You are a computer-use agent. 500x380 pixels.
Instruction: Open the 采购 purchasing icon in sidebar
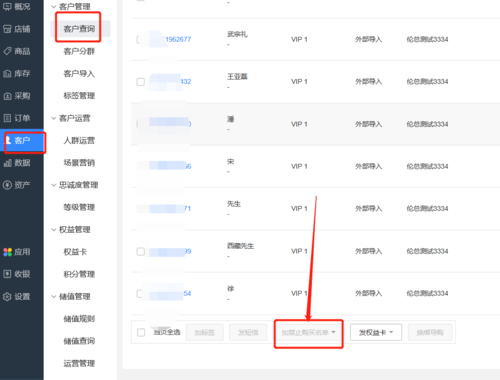click(x=7, y=96)
